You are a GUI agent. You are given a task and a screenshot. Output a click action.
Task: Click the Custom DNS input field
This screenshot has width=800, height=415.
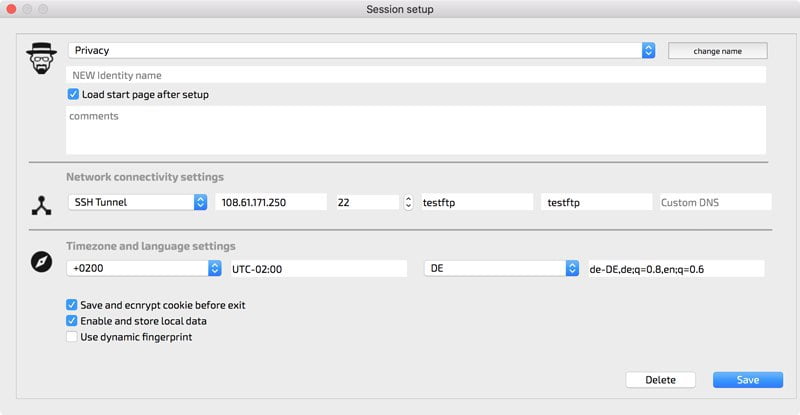click(x=715, y=202)
